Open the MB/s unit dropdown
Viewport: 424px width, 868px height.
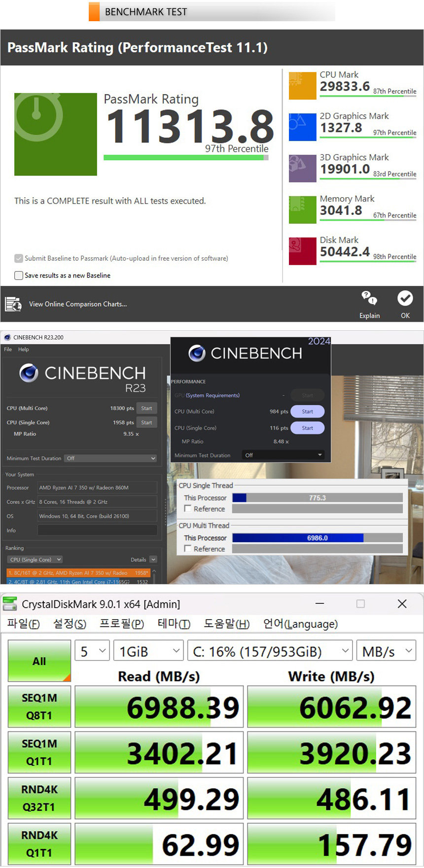pos(387,651)
